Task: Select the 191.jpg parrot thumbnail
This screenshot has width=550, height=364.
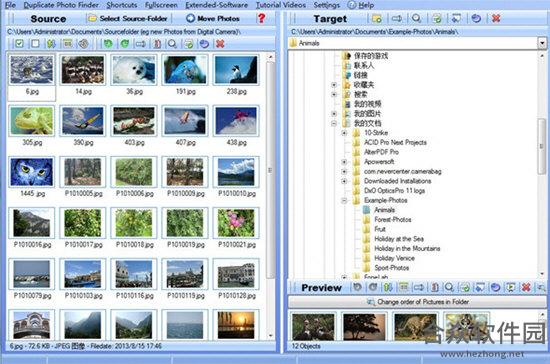Action: tap(185, 70)
